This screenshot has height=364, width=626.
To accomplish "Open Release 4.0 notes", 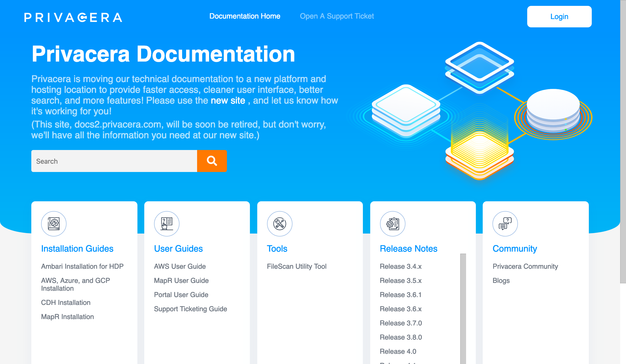I will point(398,351).
